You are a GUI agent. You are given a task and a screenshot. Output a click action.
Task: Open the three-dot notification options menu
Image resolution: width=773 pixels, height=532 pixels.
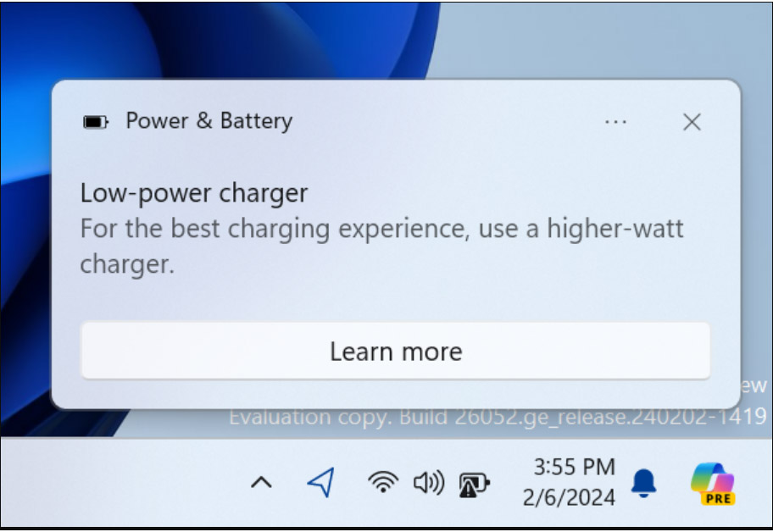pos(615,122)
